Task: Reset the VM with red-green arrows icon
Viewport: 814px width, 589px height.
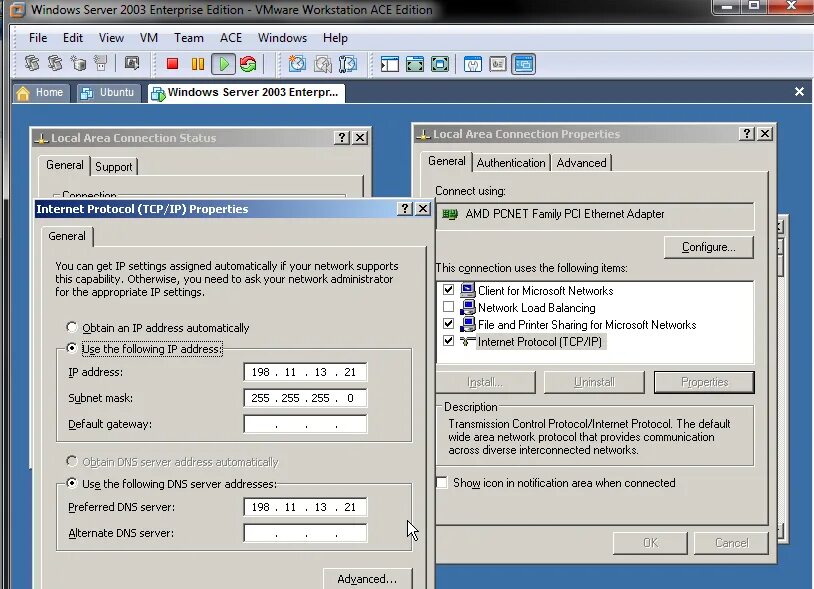Action: coord(248,64)
